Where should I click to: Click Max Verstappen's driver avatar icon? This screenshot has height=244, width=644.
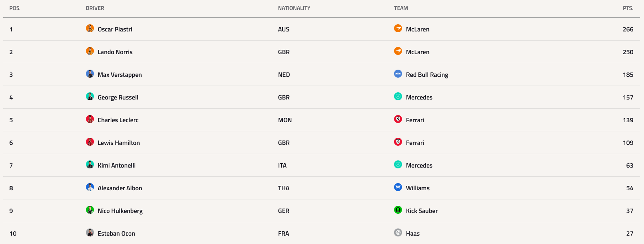coord(90,74)
